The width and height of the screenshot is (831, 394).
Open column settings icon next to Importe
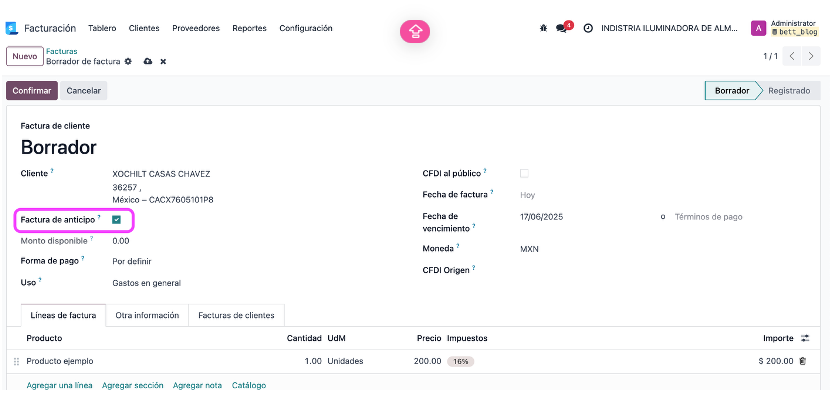tap(805, 338)
